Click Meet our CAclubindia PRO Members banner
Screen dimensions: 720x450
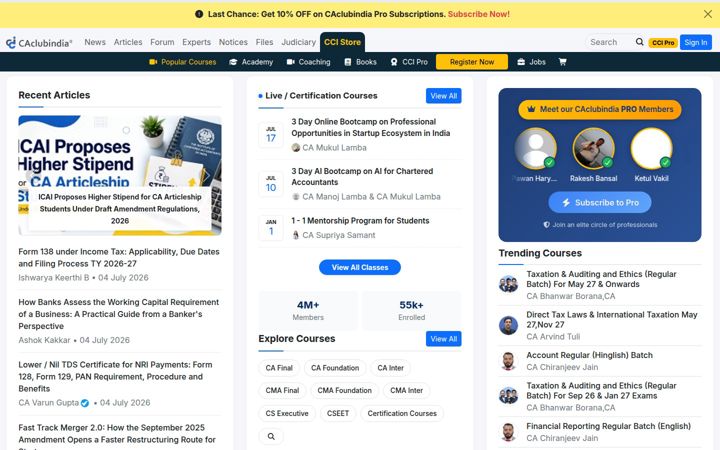click(x=600, y=109)
